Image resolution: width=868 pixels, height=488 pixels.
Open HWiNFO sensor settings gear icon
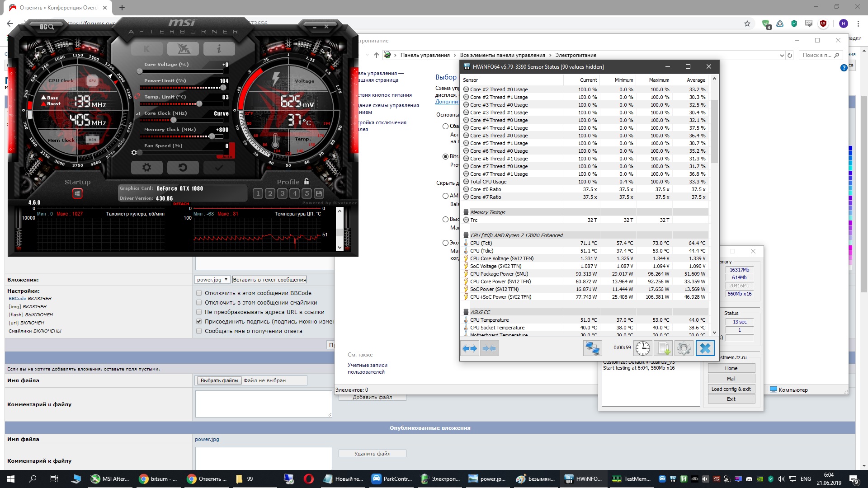point(684,348)
